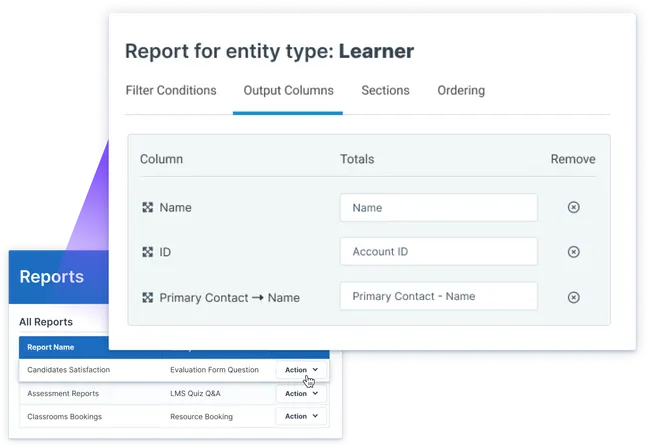Click the Reports panel heading
Screen dimensions: 650x448
click(52, 277)
